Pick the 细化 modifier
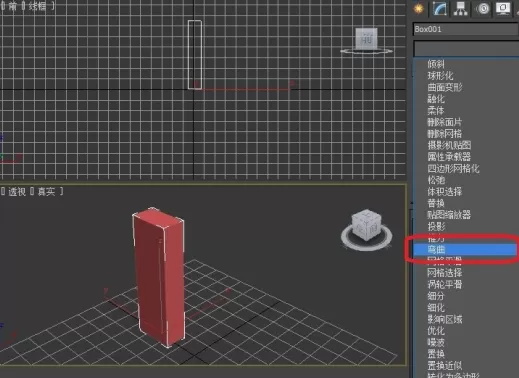This screenshot has width=519, height=378. pos(436,307)
